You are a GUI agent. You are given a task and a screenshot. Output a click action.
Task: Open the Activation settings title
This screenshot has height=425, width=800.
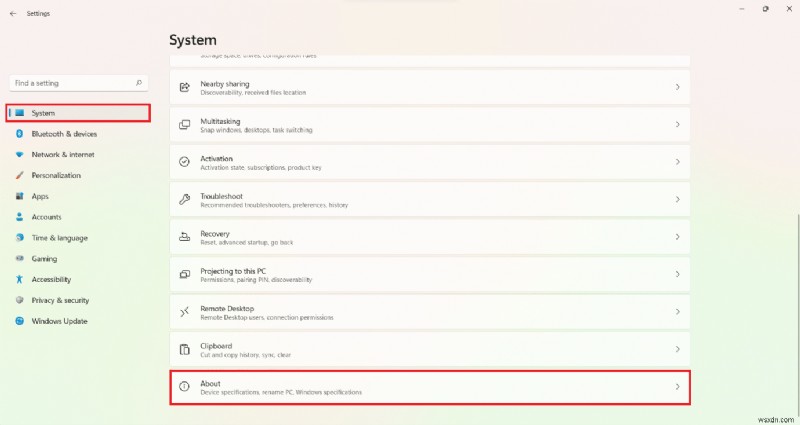(x=216, y=159)
